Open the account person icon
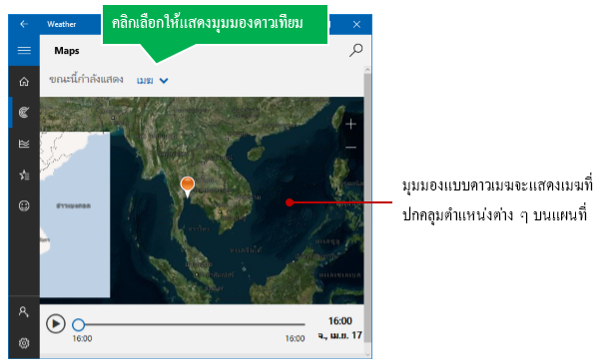Screen dimensions: 602x364 [x=24, y=312]
